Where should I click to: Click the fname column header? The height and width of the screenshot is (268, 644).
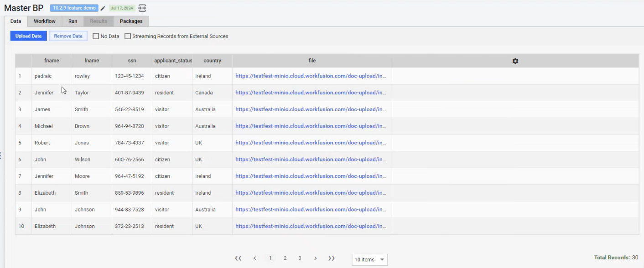click(52, 61)
